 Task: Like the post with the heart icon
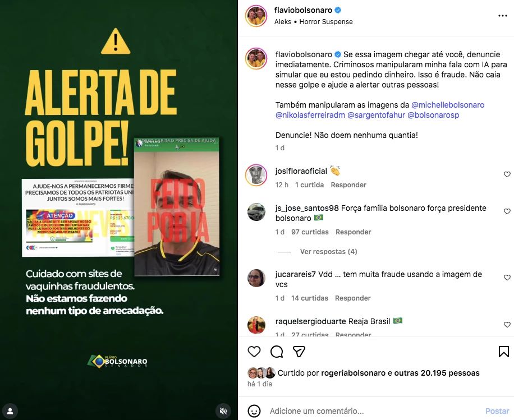coord(254,352)
